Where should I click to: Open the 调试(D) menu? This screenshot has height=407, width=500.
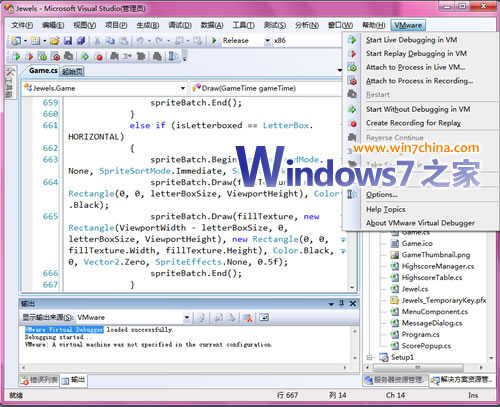(x=180, y=25)
